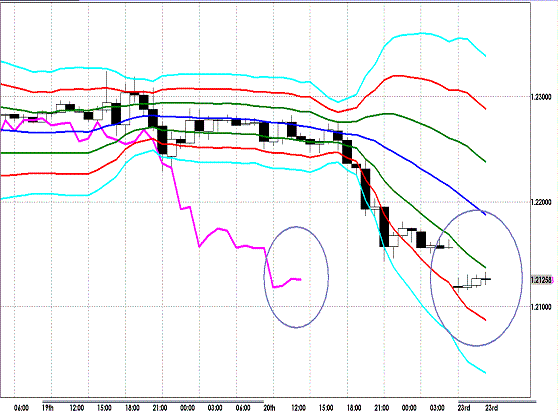Image resolution: width=558 pixels, height=414 pixels.
Task: Click the 12:00 label just after 20th
Action: click(298, 408)
